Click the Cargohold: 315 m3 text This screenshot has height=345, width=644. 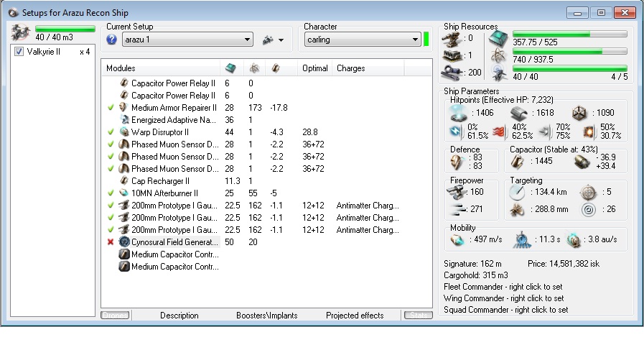click(475, 275)
